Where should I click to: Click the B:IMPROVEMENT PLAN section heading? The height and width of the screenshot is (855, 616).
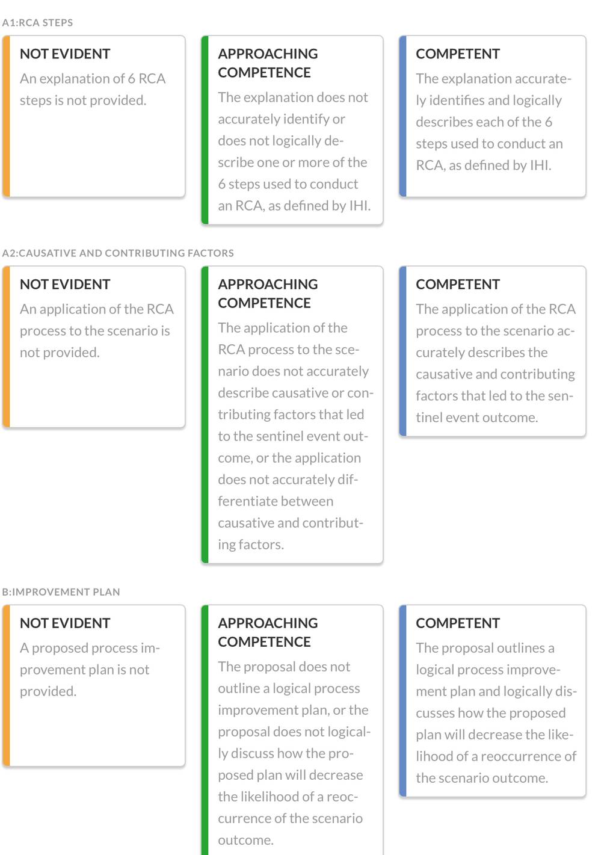click(x=61, y=592)
